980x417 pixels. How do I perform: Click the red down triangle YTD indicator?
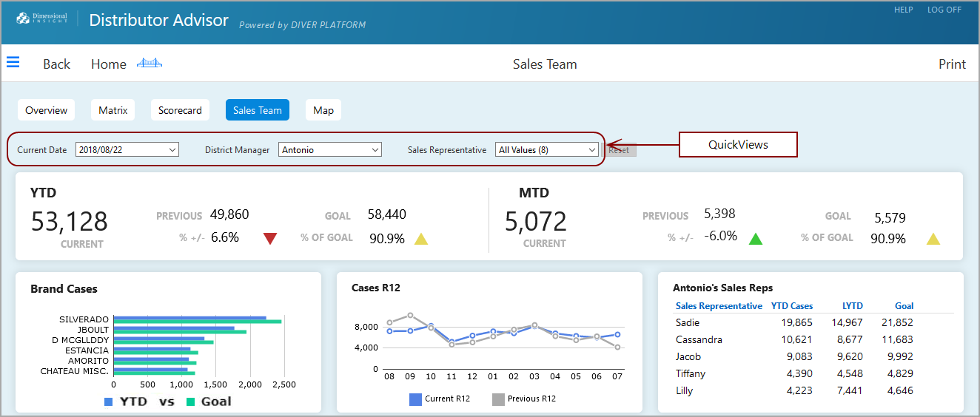click(x=270, y=238)
